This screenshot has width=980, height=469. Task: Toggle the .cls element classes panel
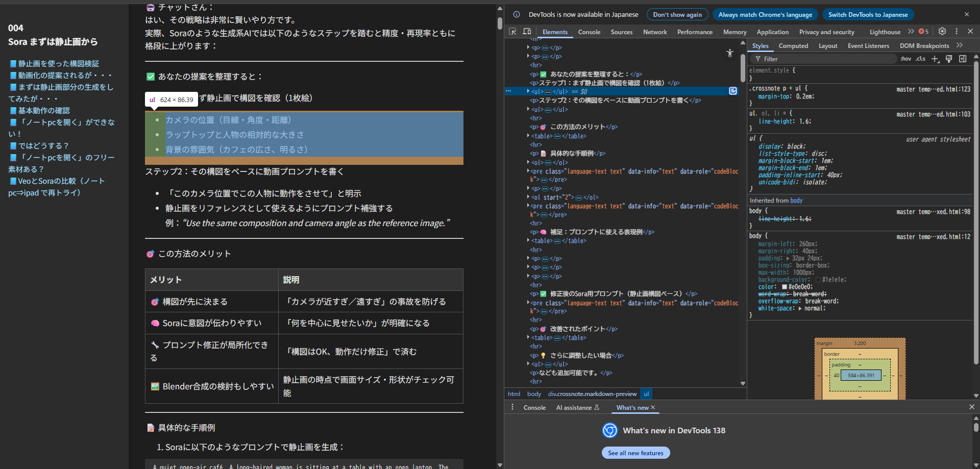tap(920, 59)
